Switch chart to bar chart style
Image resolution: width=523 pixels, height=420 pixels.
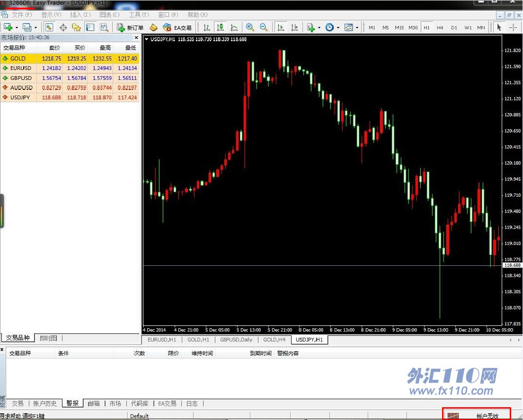(206, 27)
